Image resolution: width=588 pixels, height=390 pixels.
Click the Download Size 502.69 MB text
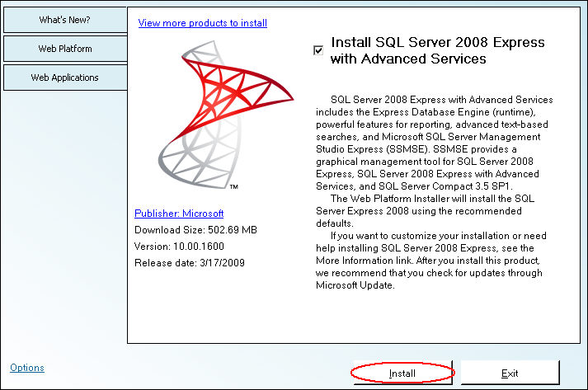point(195,229)
